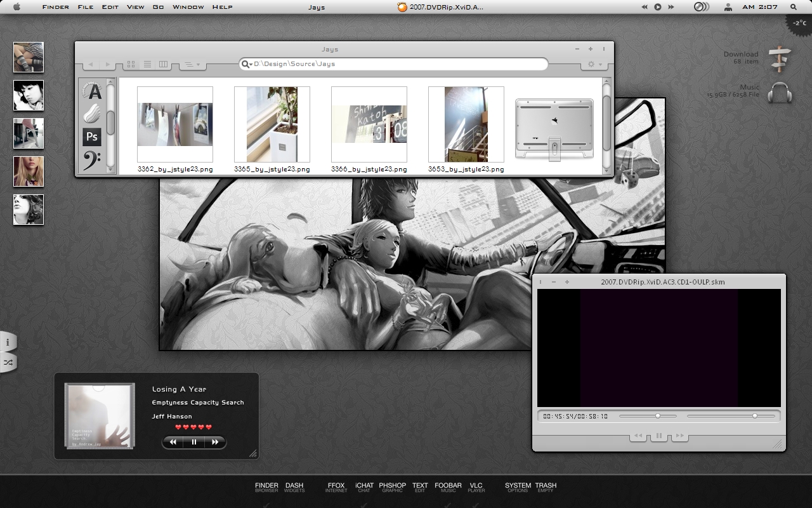812x508 pixels.
Task: Skip to previous track in music widget
Action: [173, 442]
